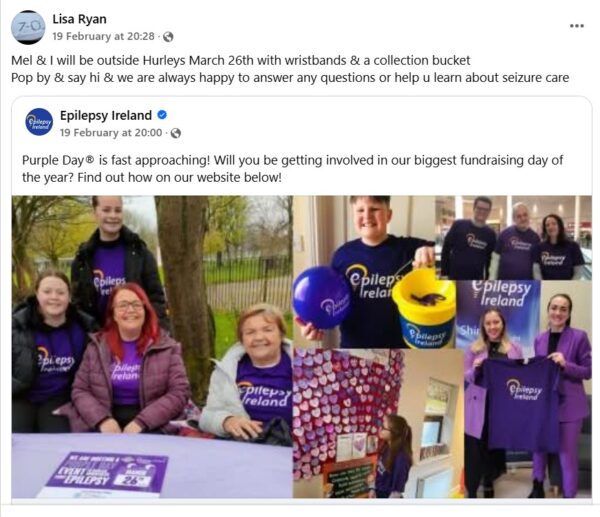Click Lisa's text about Hurleys March 26th
600x517 pixels.
click(241, 60)
